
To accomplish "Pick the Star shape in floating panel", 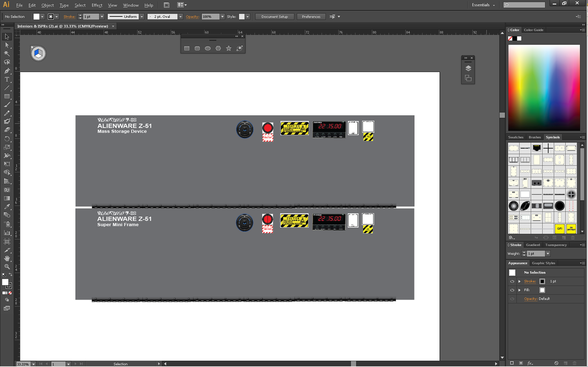I will (228, 49).
